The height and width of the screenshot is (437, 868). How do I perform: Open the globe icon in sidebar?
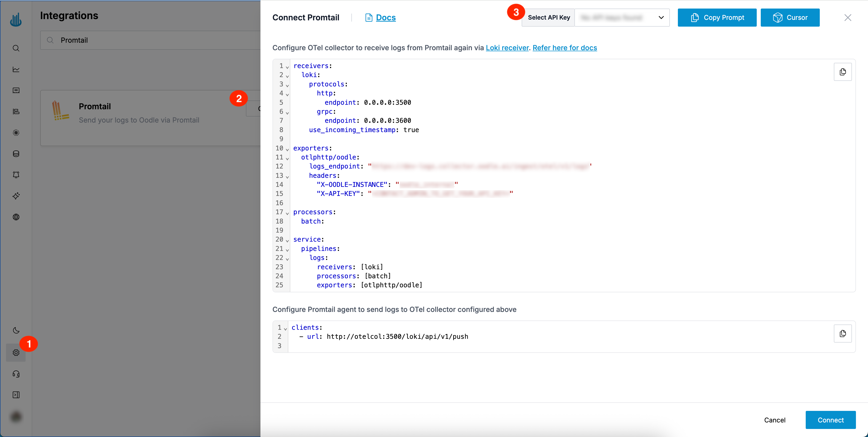[16, 217]
